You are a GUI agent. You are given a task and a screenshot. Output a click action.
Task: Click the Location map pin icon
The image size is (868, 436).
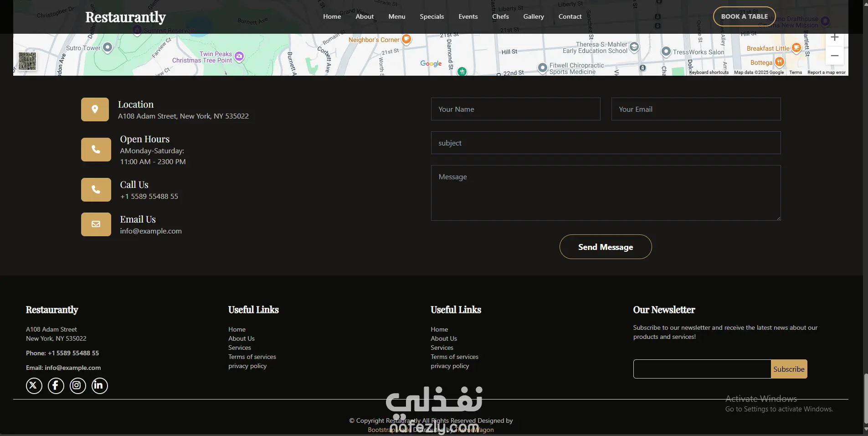[95, 109]
